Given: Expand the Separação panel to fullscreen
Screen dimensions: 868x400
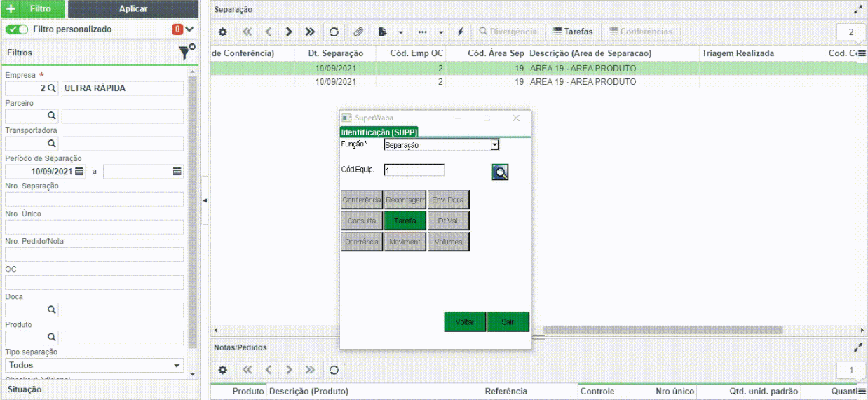Looking at the screenshot, I should click(x=857, y=10).
